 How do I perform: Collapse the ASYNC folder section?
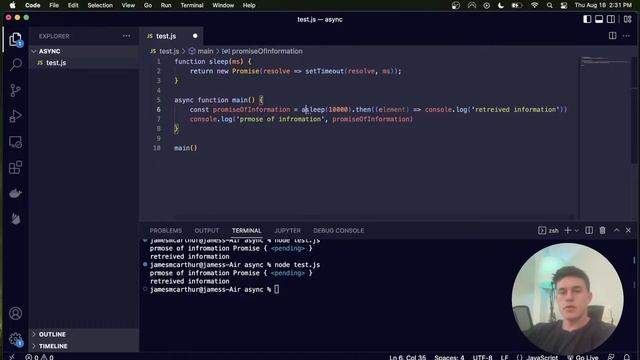84,51
